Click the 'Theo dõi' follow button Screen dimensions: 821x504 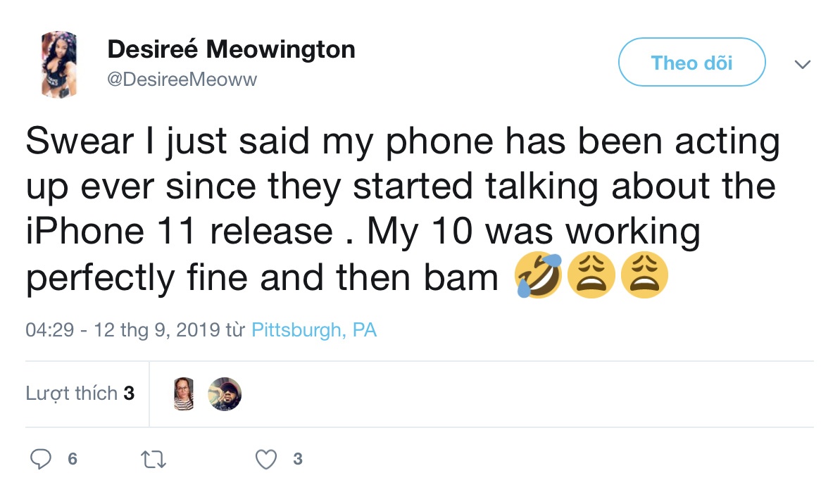pos(691,62)
